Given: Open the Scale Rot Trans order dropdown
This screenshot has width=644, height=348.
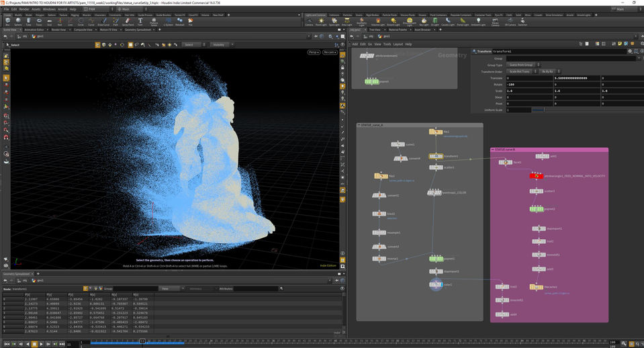Looking at the screenshot, I should (x=522, y=71).
